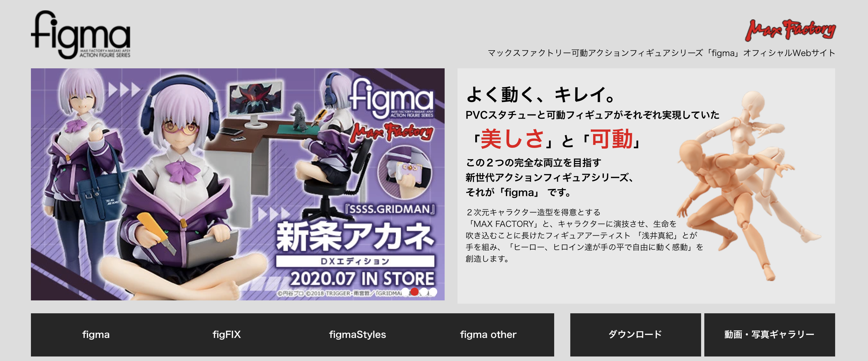Click the archetype body figures image
This screenshot has width=868, height=361.
coord(747,185)
